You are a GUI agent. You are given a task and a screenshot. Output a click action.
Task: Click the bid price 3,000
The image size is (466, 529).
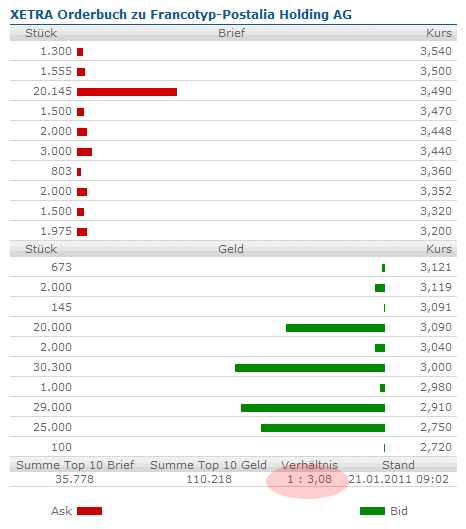436,367
